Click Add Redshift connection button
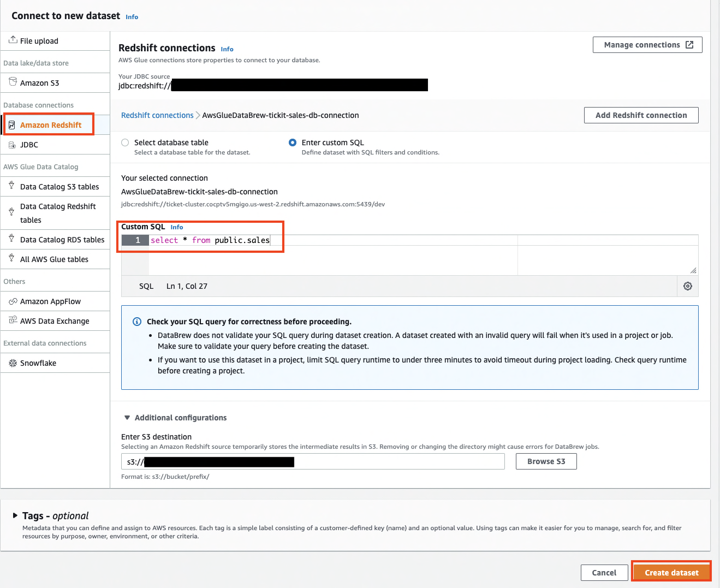 pyautogui.click(x=641, y=115)
